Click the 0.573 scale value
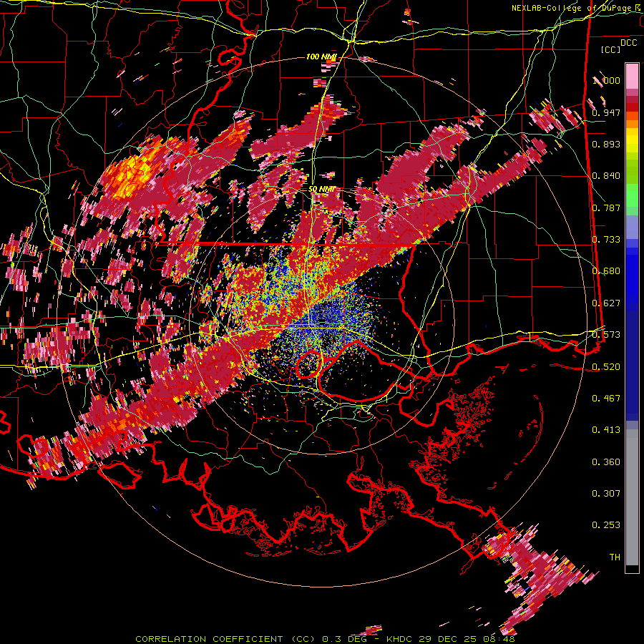Image resolution: width=644 pixels, height=644 pixels. coord(606,335)
